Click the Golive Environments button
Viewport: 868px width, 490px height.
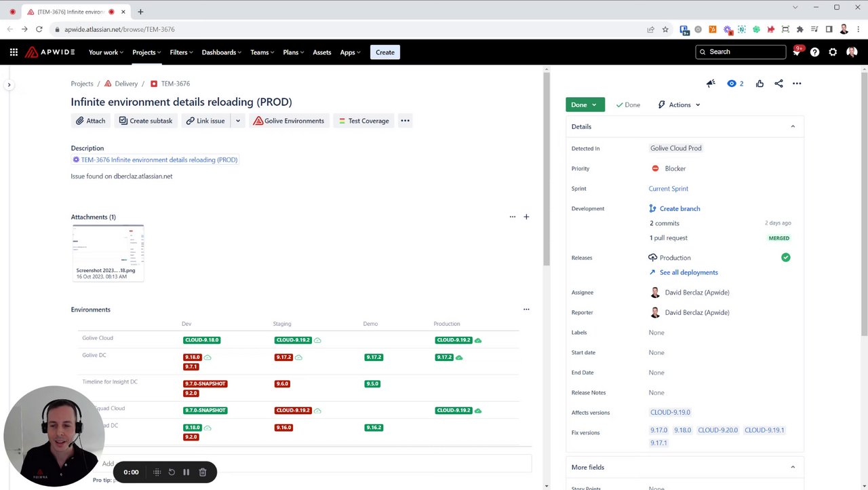289,121
